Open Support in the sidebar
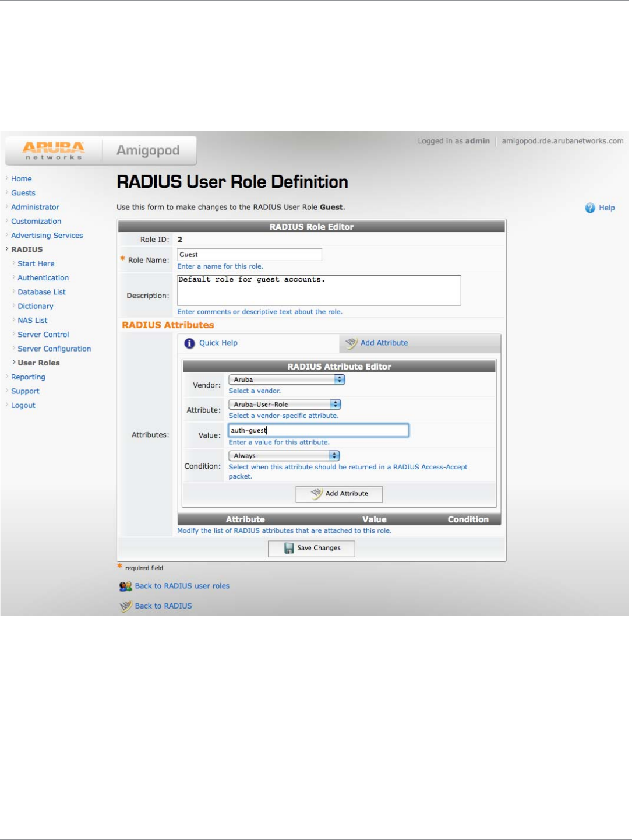The height and width of the screenshot is (840, 632). point(25,392)
